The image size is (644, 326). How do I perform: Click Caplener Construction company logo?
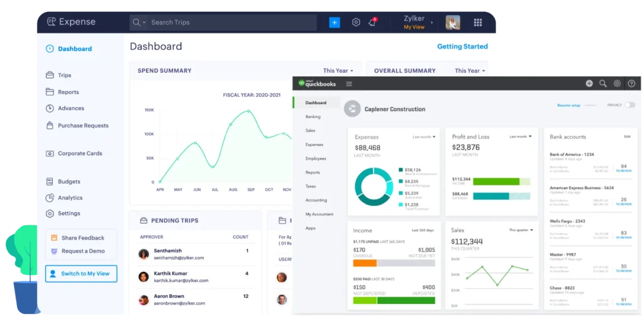352,109
